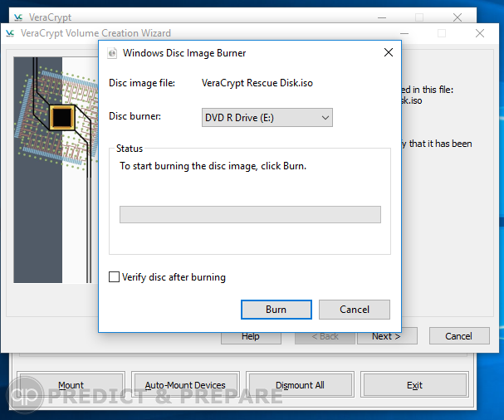Image resolution: width=504 pixels, height=420 pixels.
Task: Click the disabled Back button in wizard
Action: tap(325, 337)
